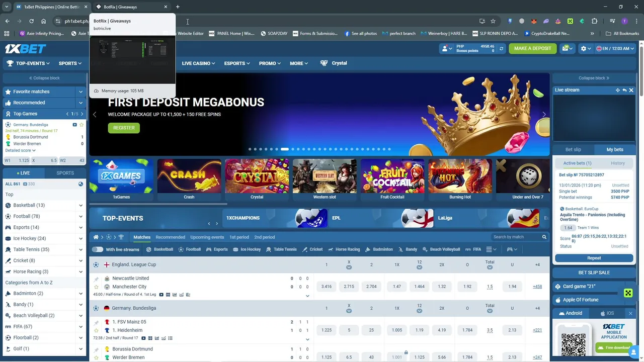Click MAKE A DEPOSIT button
Viewport: 644px width, 362px height.
coord(532,49)
